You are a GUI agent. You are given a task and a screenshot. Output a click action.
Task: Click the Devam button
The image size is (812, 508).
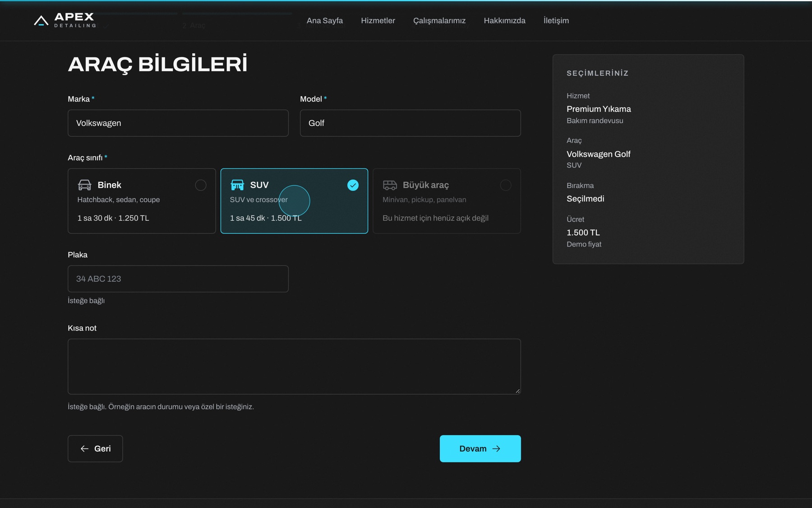(x=480, y=448)
